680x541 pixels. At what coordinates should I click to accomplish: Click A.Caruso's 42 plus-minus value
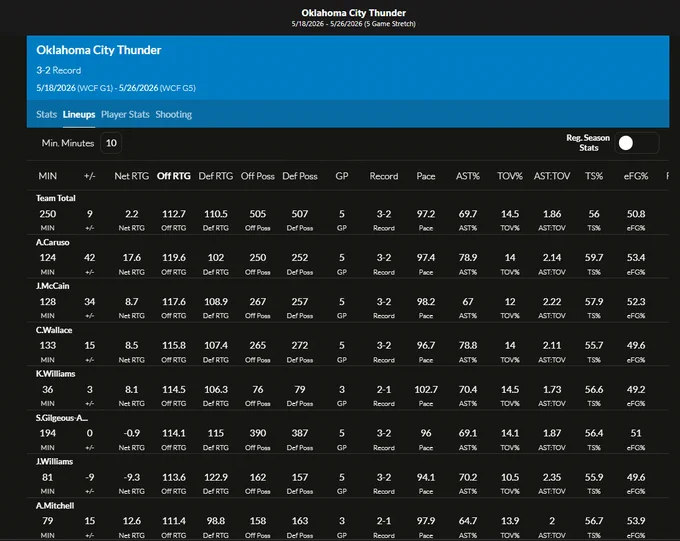[90, 258]
